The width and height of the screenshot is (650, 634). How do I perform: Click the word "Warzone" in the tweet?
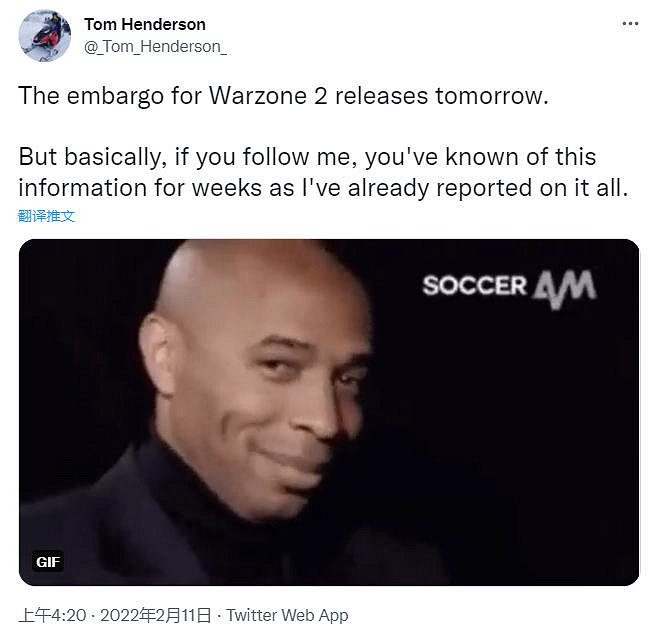(257, 96)
